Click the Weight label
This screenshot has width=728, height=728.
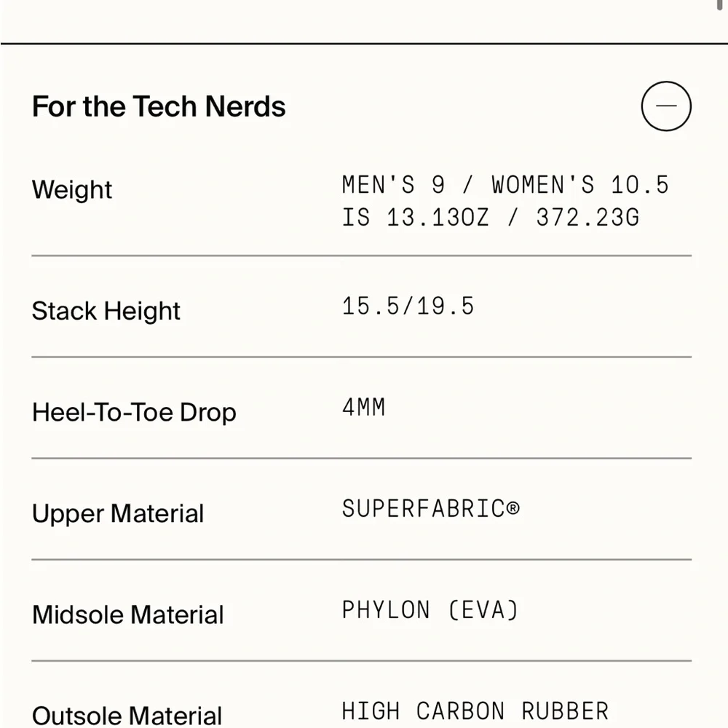(72, 189)
